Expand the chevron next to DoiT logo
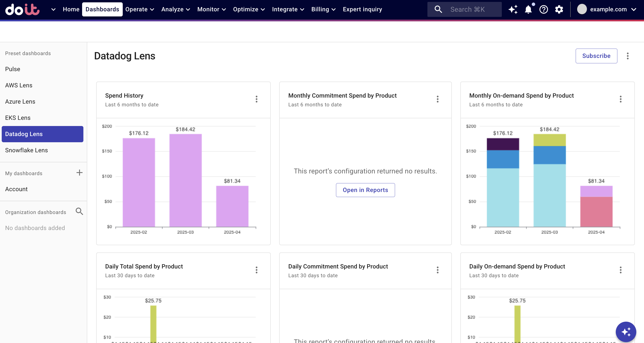Image resolution: width=644 pixels, height=343 pixels. tap(53, 9)
